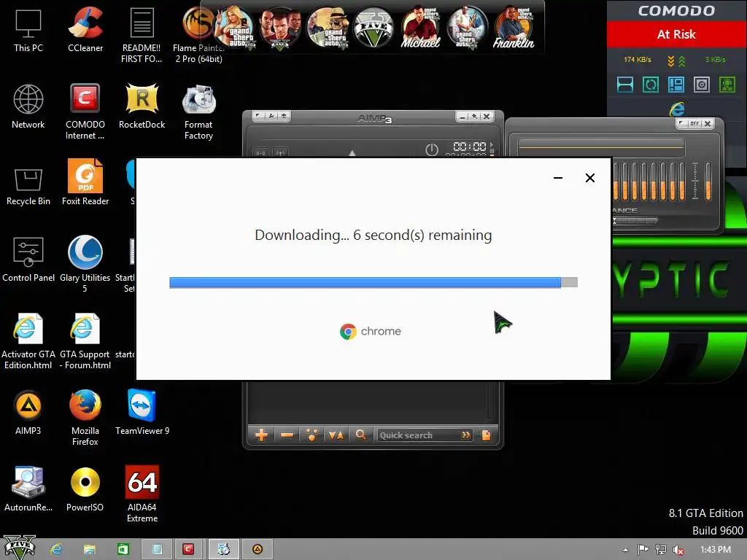Open TeamViewer 9 shortcut
747x560 pixels.
click(x=142, y=413)
